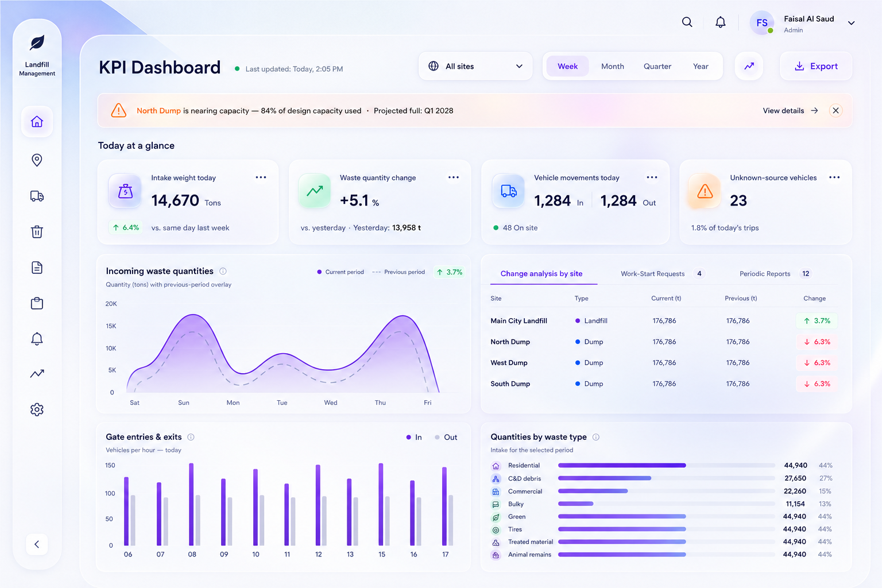
Task: Open Waste quantity change options menu
Action: (x=454, y=177)
